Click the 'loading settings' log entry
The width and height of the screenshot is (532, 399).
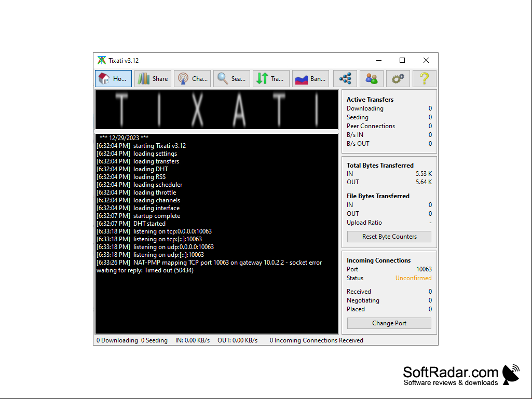(137, 154)
